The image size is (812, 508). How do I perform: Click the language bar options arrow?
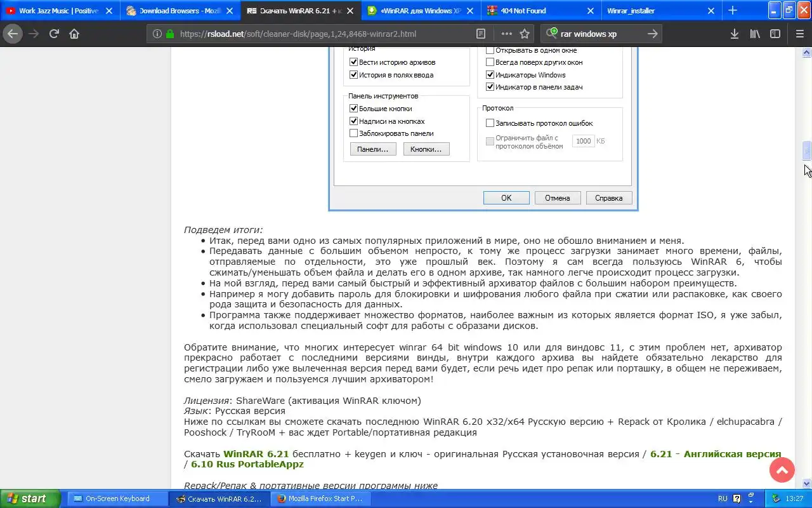(x=751, y=502)
